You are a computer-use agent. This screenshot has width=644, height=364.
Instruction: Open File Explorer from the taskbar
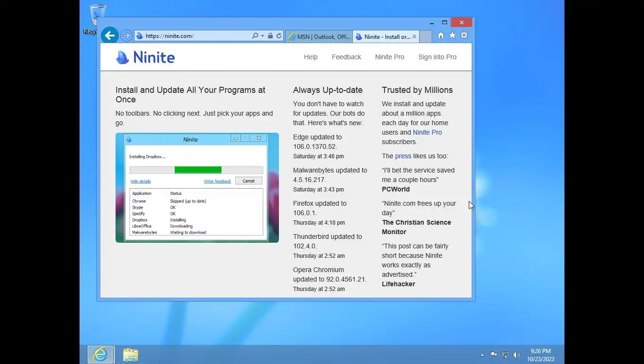click(131, 355)
